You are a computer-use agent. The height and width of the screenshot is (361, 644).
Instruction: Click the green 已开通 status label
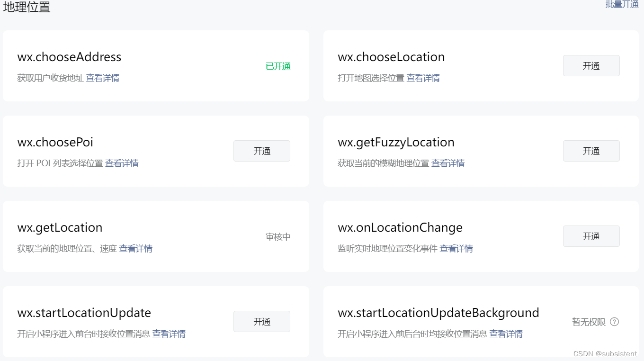[277, 66]
